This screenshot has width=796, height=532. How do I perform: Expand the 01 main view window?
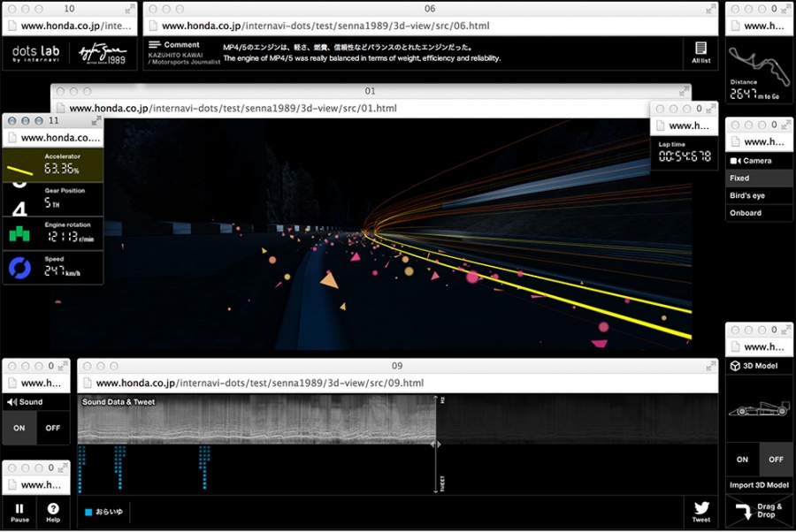[683, 91]
